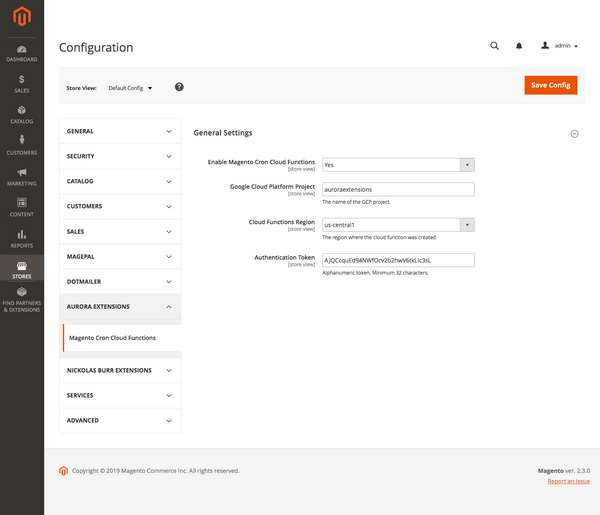Collapse the Aurora Extensions section
Viewport: 600px width, 515px height.
tap(121, 306)
